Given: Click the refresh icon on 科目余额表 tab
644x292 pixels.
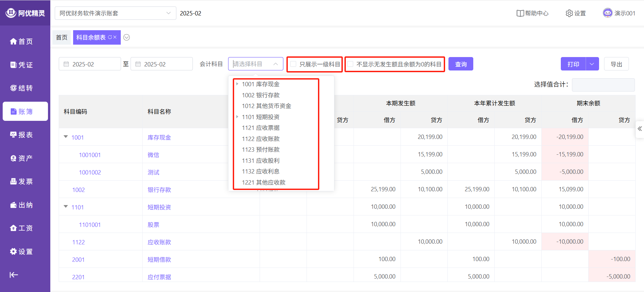Looking at the screenshot, I should point(110,37).
